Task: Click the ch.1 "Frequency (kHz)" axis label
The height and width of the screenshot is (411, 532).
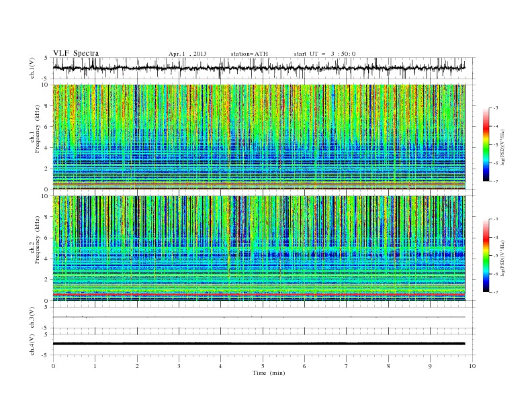Action: click(x=38, y=129)
